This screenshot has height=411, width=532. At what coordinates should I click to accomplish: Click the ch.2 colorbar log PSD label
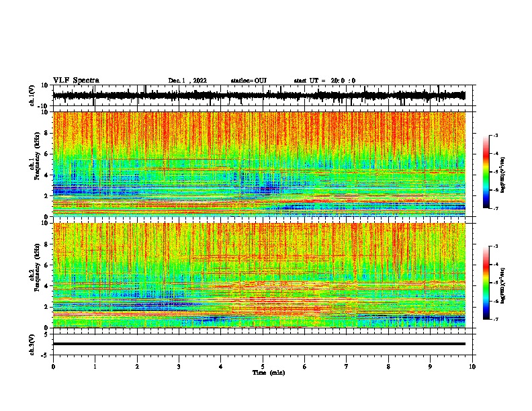click(x=503, y=285)
